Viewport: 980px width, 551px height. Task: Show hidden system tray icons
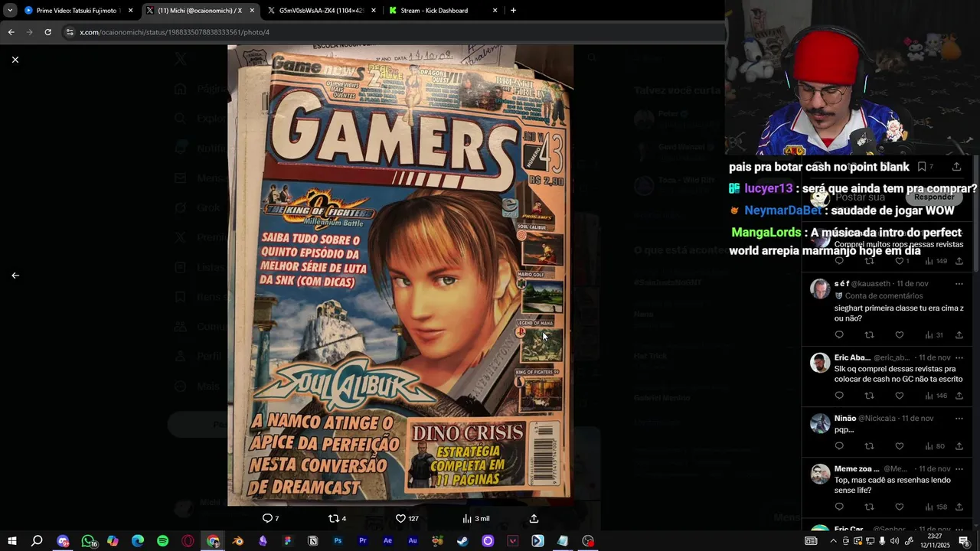(x=833, y=541)
